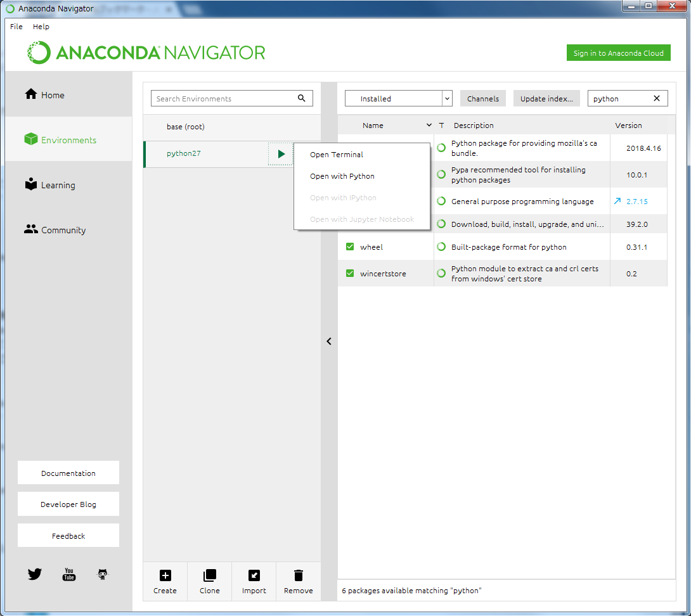The image size is (691, 616).
Task: Sort packages by Name column arrow
Action: coord(429,125)
